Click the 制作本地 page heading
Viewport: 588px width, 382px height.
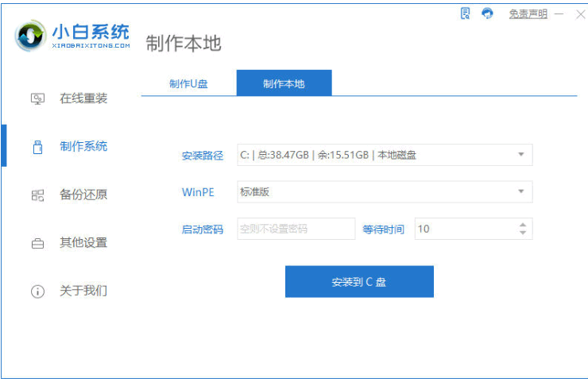click(x=184, y=43)
